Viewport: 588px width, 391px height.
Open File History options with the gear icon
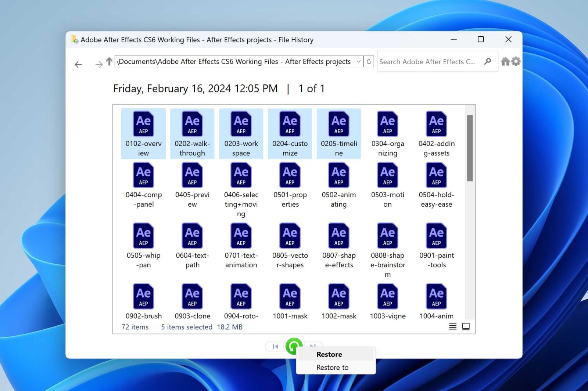(x=516, y=62)
